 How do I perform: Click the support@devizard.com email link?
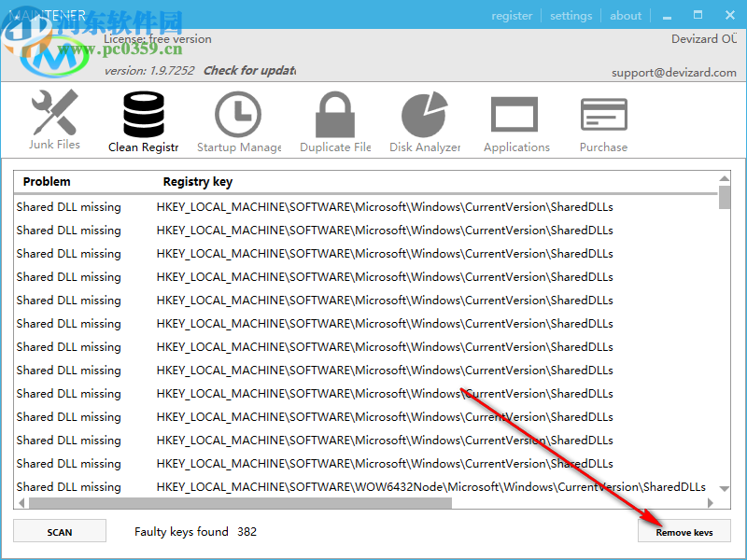tap(673, 73)
